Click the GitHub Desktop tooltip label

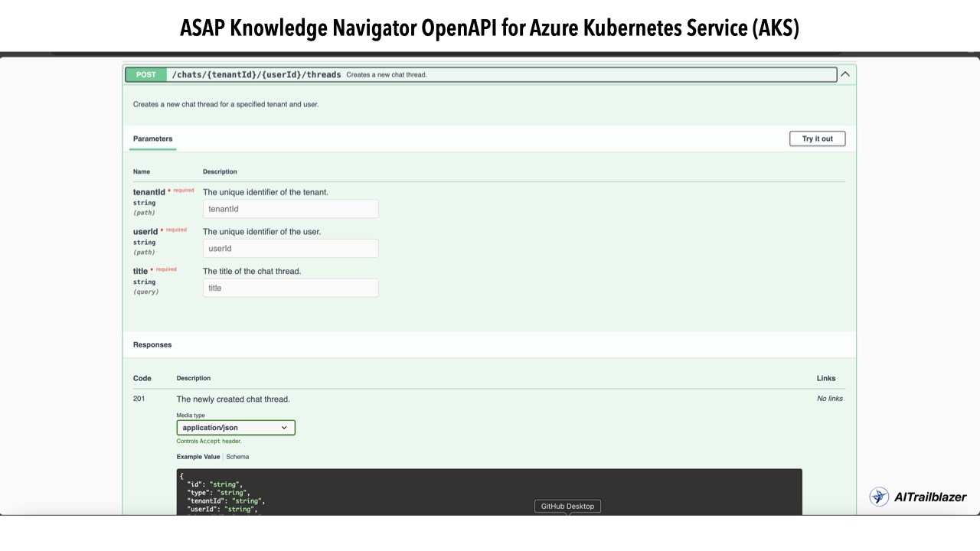coord(567,506)
